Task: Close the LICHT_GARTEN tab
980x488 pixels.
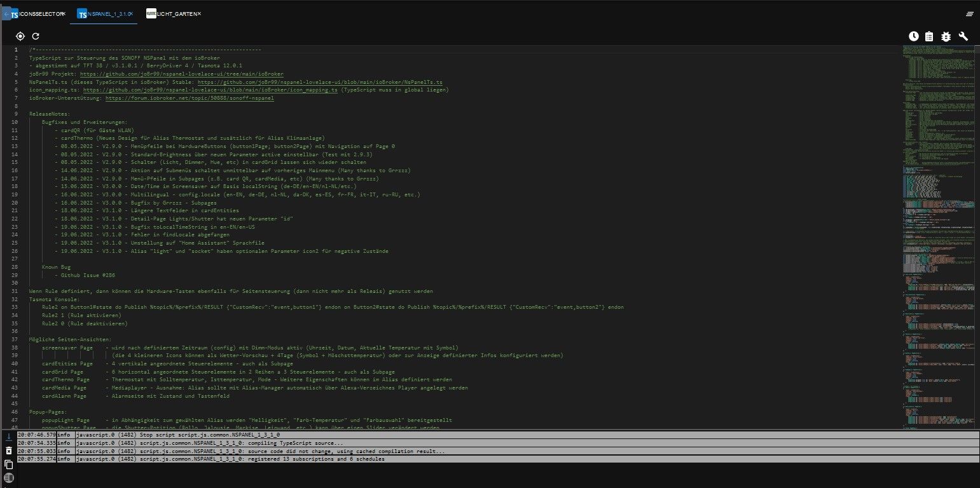Action: point(198,13)
